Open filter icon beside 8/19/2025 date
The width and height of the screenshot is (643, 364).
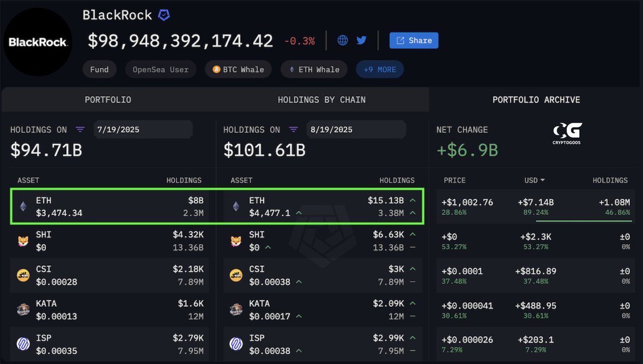(x=293, y=130)
